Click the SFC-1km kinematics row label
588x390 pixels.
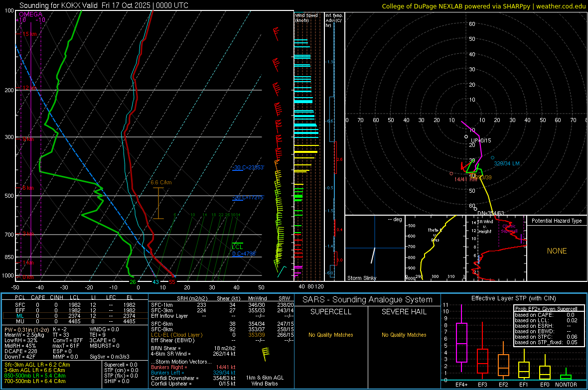[x=162, y=305]
